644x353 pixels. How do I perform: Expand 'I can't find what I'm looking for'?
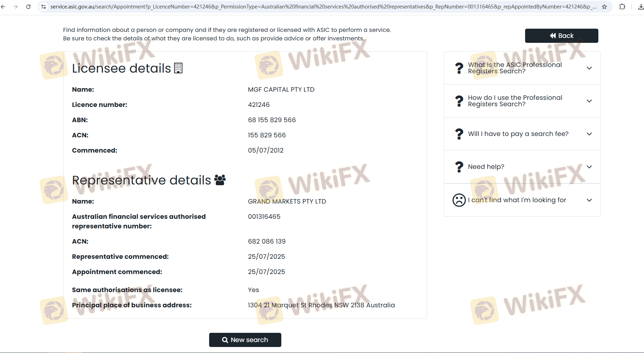[589, 200]
